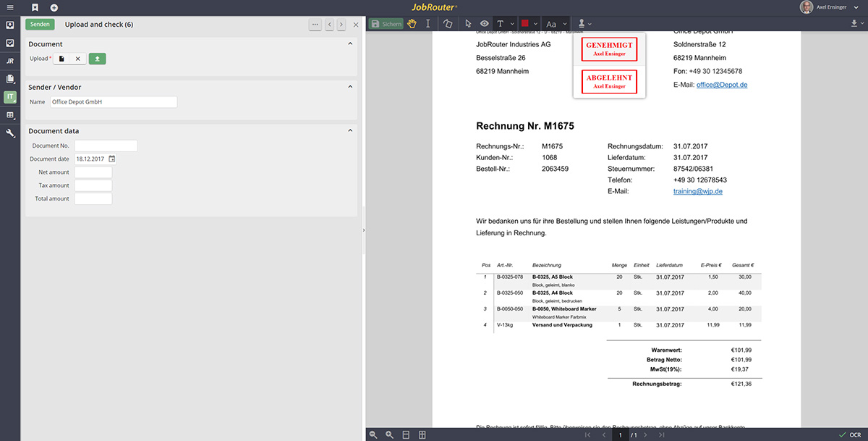Click the bookmark icon in top bar

pyautogui.click(x=35, y=7)
